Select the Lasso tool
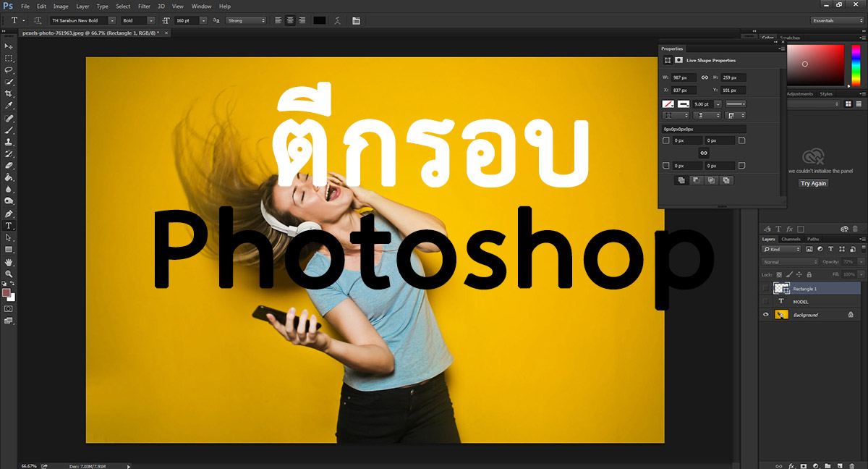This screenshot has width=868, height=469. 9,69
